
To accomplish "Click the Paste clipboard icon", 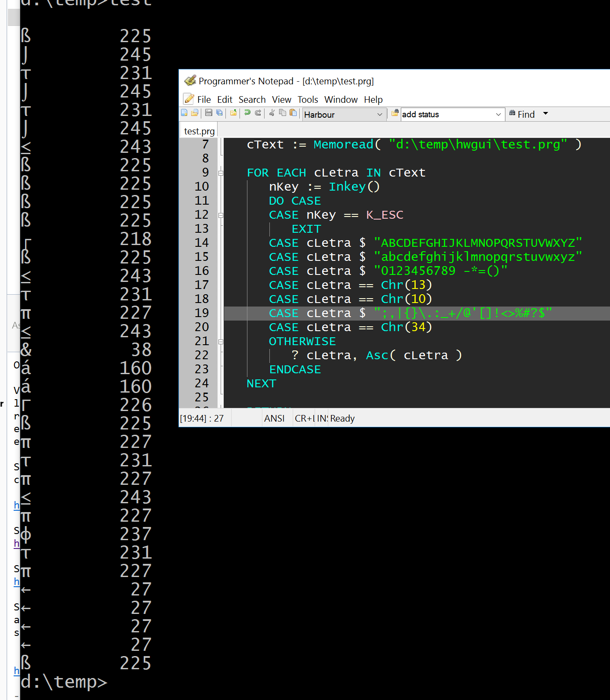I will (293, 113).
